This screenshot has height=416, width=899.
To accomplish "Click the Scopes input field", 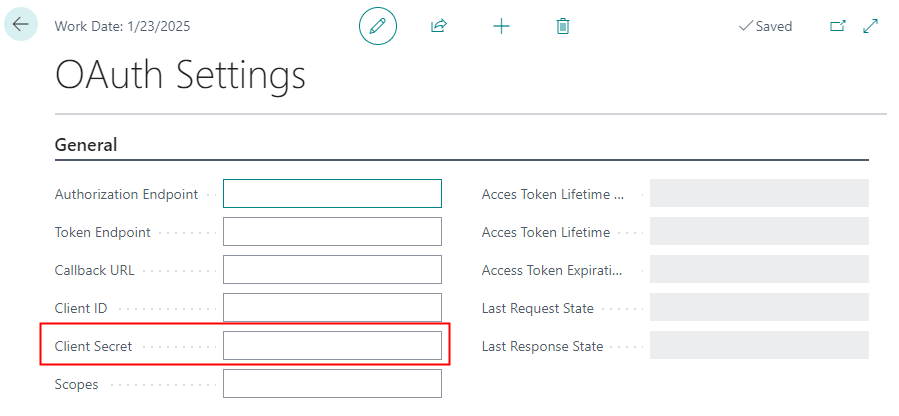I will (x=332, y=384).
